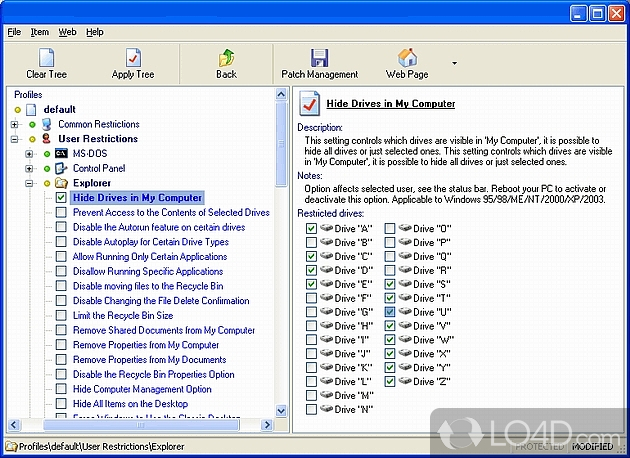Viewport: 630px width, 458px height.
Task: Select Disable moving files to Recycle Bin
Action: [147, 286]
